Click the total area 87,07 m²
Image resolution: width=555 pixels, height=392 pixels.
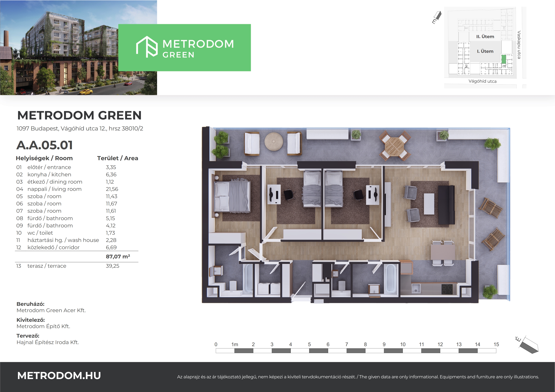point(118,256)
